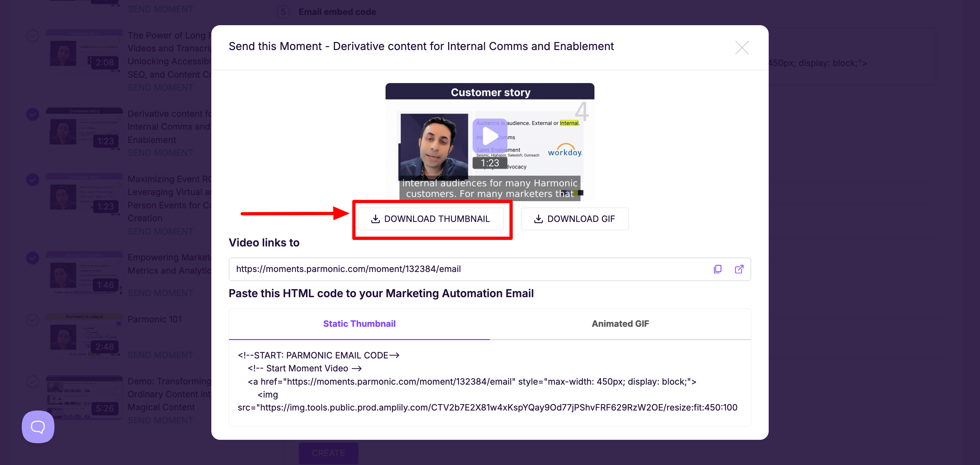Switch to the Static Thumbnail tab
The image size is (980, 465).
click(359, 323)
